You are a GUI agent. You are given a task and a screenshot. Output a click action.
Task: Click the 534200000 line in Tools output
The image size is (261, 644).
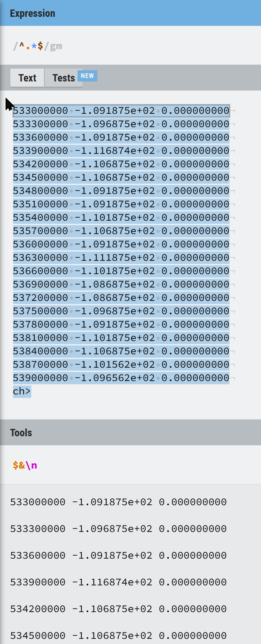tap(118, 609)
